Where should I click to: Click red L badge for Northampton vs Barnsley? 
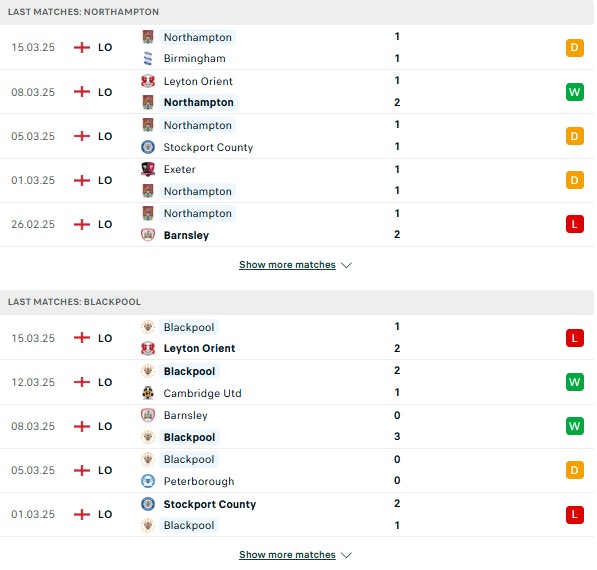click(x=575, y=224)
